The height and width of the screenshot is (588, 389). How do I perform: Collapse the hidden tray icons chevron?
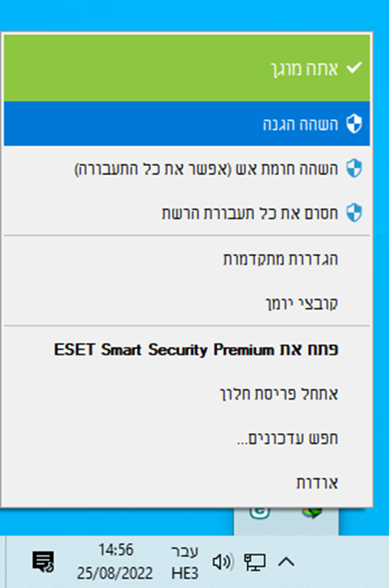tap(286, 561)
